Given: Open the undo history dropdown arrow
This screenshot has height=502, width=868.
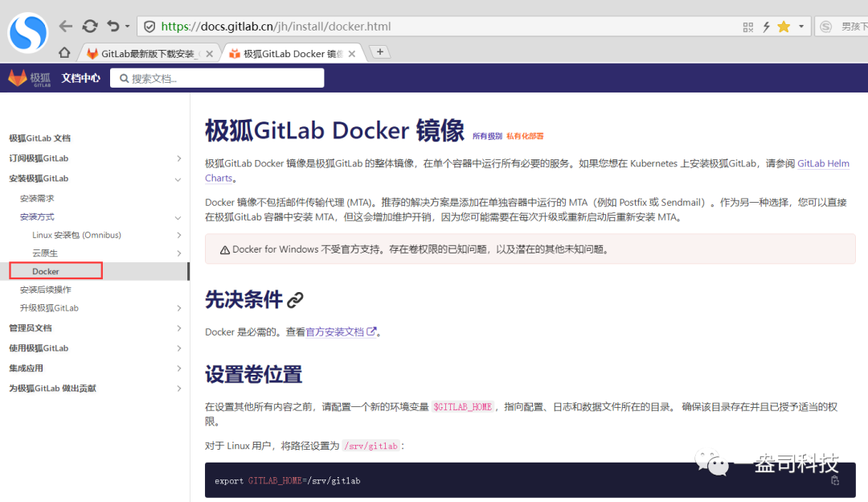Looking at the screenshot, I should point(127,26).
